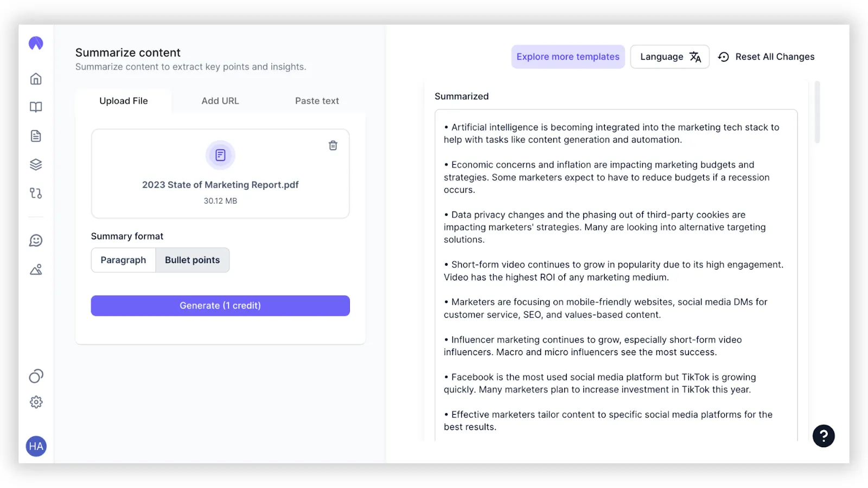Click the Influencer marketing bullet
This screenshot has height=488, width=868.
(593, 346)
